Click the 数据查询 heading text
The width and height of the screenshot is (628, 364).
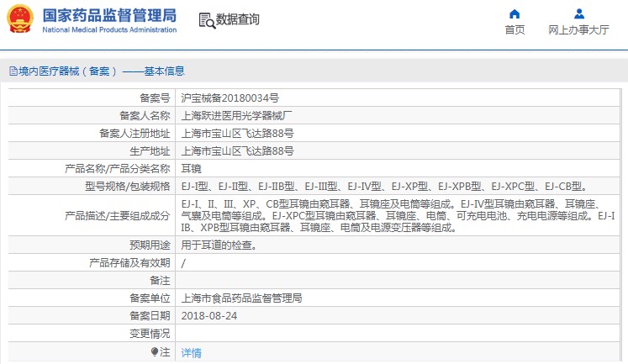238,19
